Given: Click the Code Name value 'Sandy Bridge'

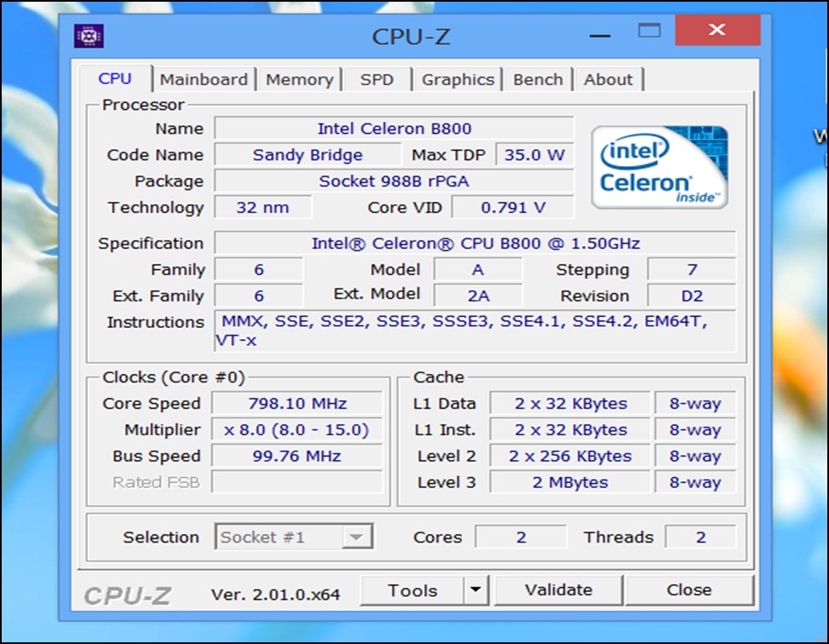Looking at the screenshot, I should coord(308,155).
